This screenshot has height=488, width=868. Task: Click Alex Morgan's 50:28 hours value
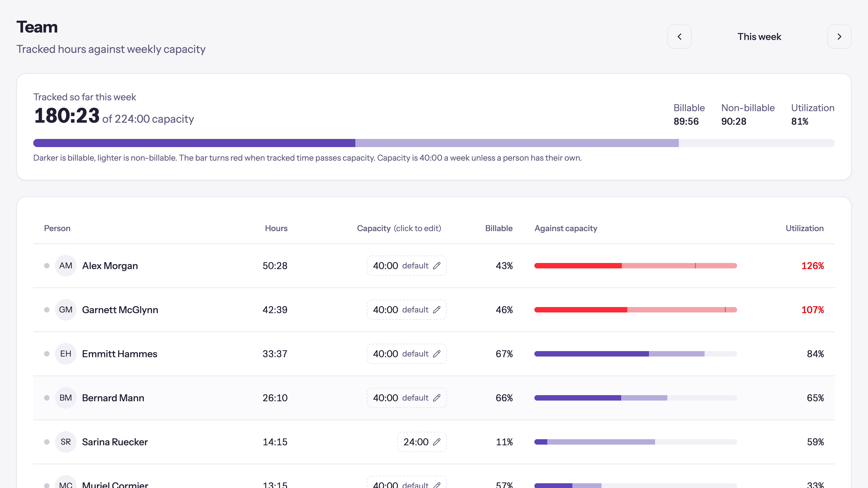click(x=275, y=266)
